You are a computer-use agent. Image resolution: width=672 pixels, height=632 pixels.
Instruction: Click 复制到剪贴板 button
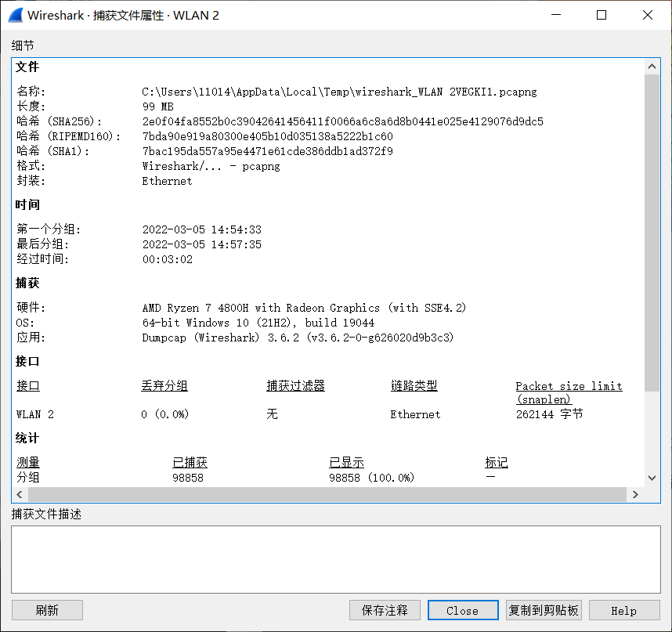pyautogui.click(x=544, y=610)
